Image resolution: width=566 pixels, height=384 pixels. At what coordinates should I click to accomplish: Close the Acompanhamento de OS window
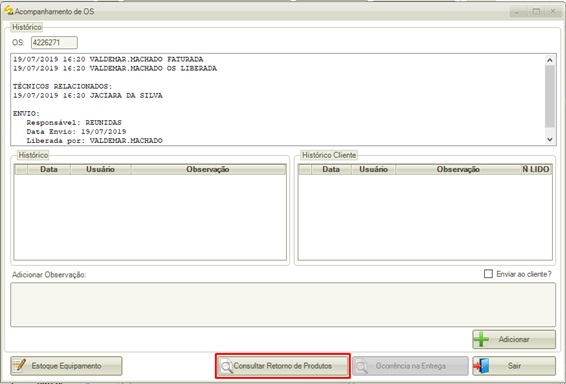(553, 12)
